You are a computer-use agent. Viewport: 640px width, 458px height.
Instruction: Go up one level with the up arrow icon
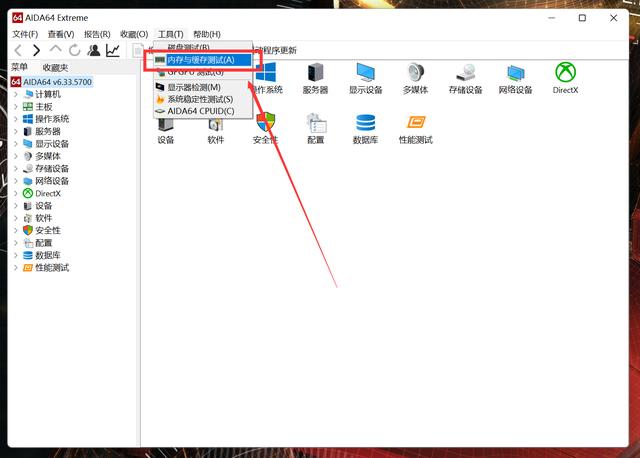click(x=56, y=49)
